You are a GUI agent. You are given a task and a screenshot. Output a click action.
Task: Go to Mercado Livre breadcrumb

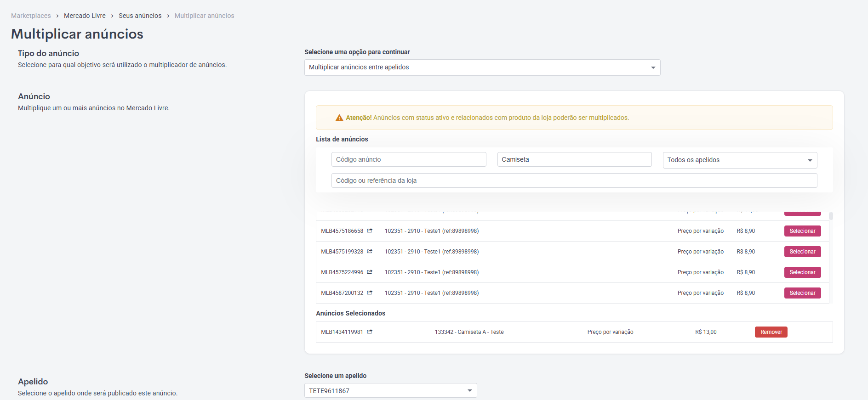pyautogui.click(x=85, y=16)
